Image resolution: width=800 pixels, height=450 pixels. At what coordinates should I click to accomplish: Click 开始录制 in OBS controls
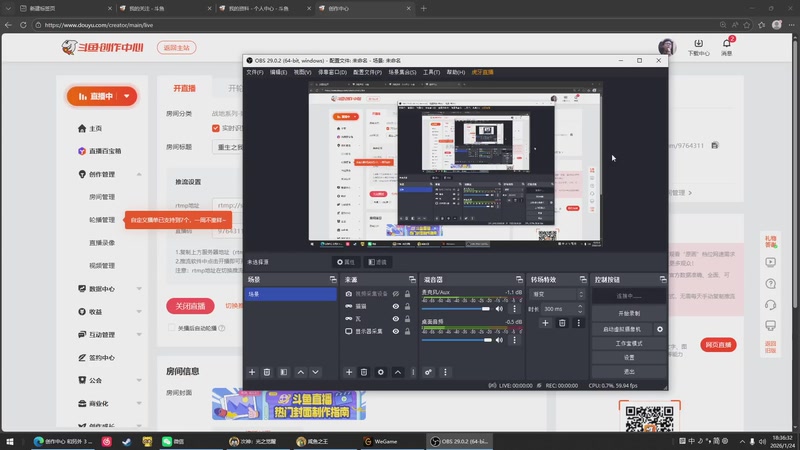(x=629, y=313)
